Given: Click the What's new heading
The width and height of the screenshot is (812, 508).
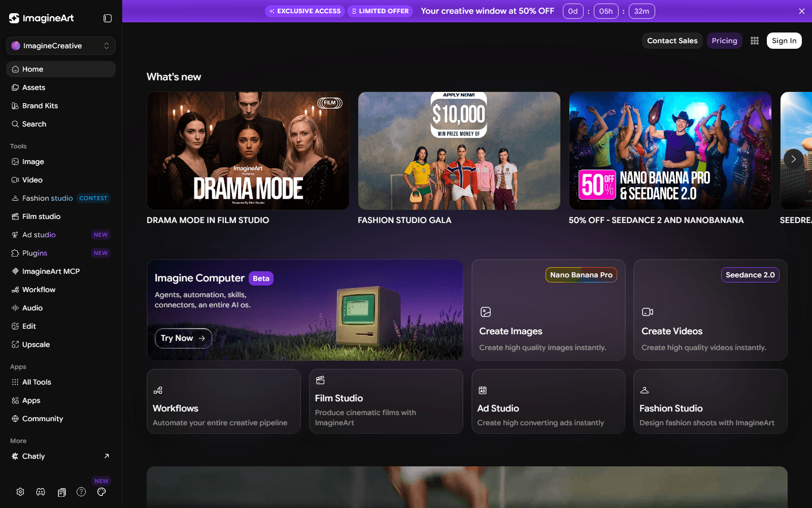Looking at the screenshot, I should (174, 77).
